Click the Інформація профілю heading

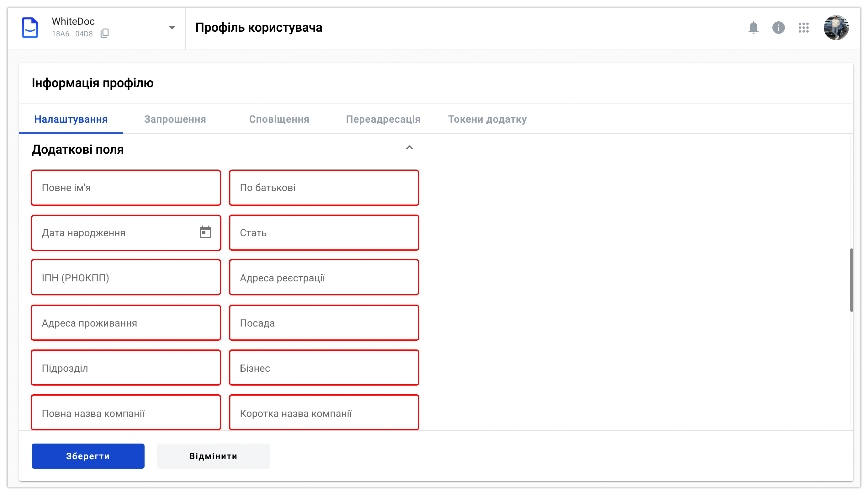pyautogui.click(x=93, y=83)
